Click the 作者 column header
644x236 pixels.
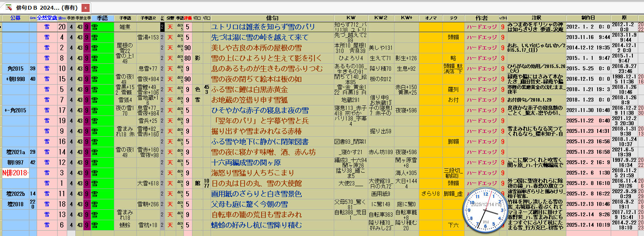pyautogui.click(x=481, y=18)
